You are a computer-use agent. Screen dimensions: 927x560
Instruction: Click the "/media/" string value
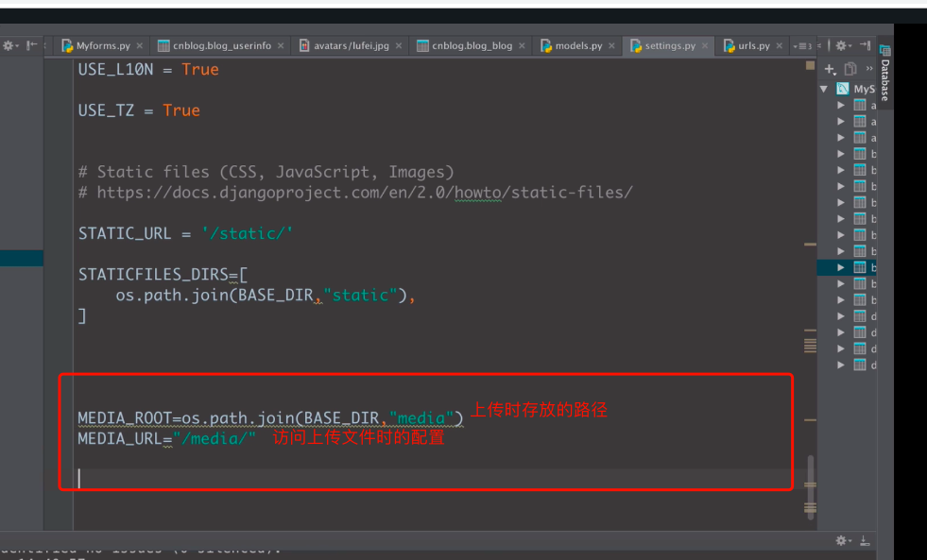coord(214,439)
